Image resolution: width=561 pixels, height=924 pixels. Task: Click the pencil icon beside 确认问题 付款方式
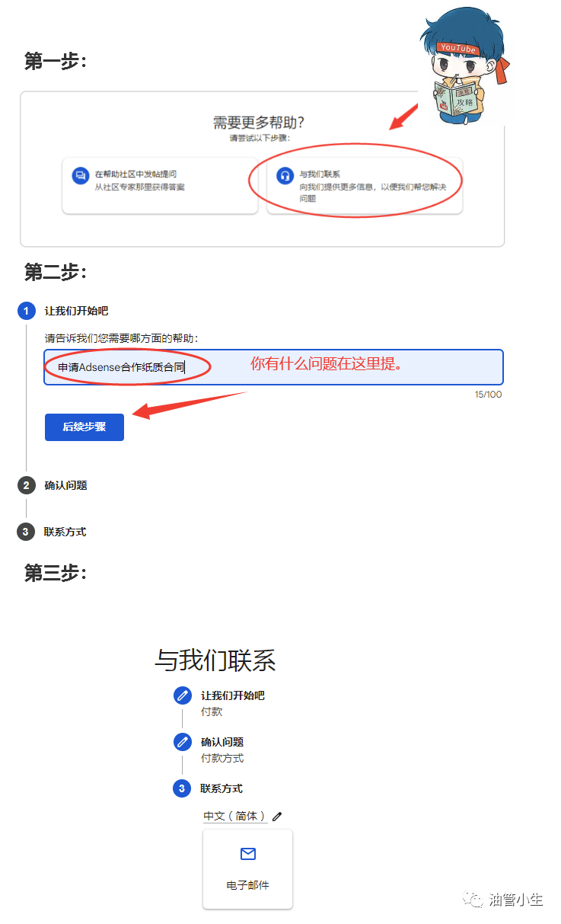[182, 742]
